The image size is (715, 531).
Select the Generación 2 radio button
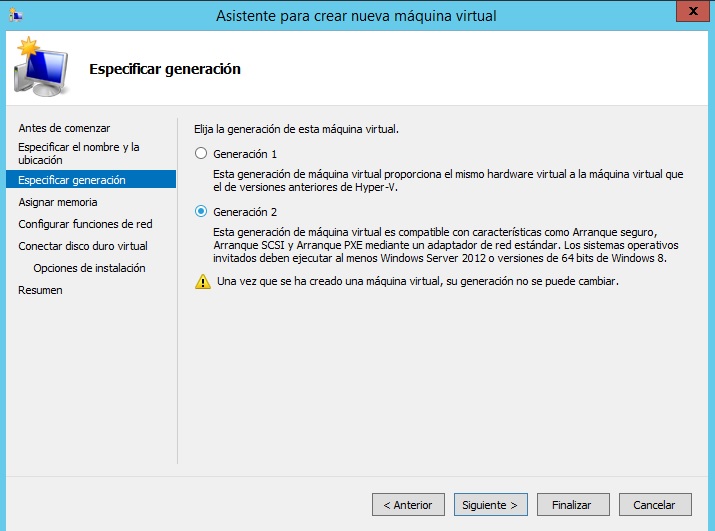[201, 212]
